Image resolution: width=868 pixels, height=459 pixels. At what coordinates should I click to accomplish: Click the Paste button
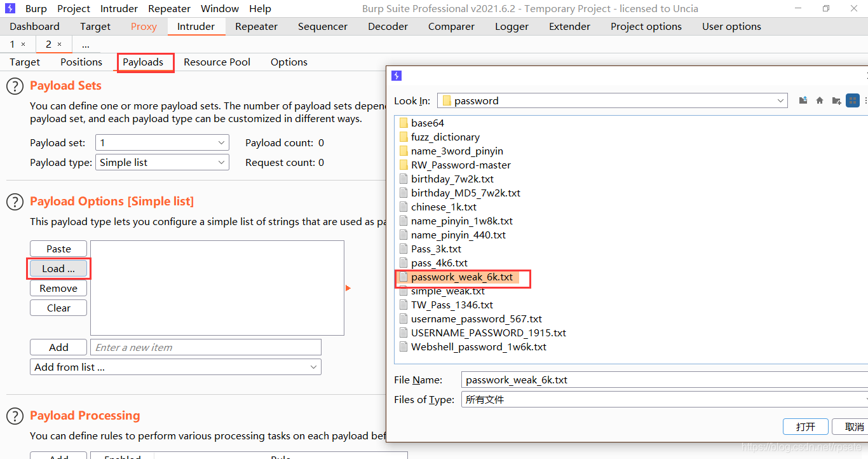pos(58,249)
